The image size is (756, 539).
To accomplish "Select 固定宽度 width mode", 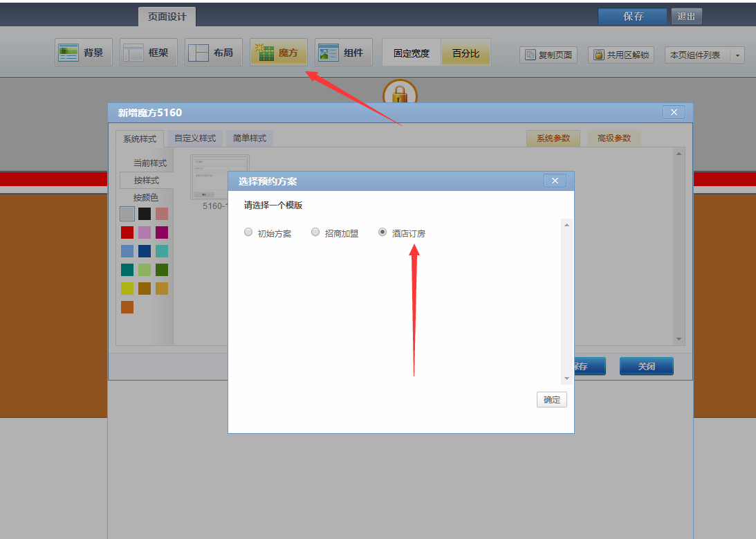I will coord(412,53).
